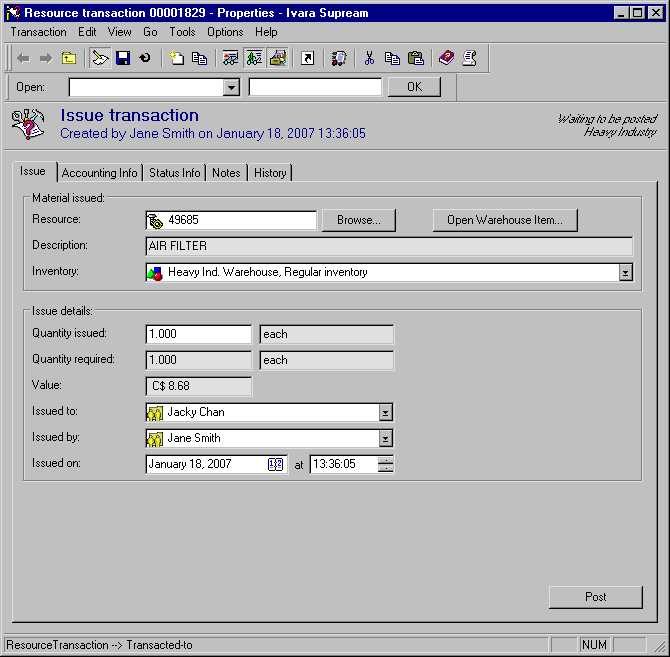Expand the Inventory dropdown
Viewport: 670px width, 657px height.
coord(625,272)
